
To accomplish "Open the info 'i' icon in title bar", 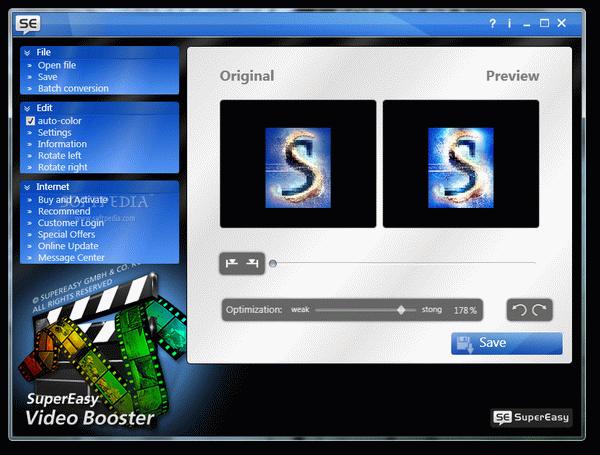I will point(509,24).
